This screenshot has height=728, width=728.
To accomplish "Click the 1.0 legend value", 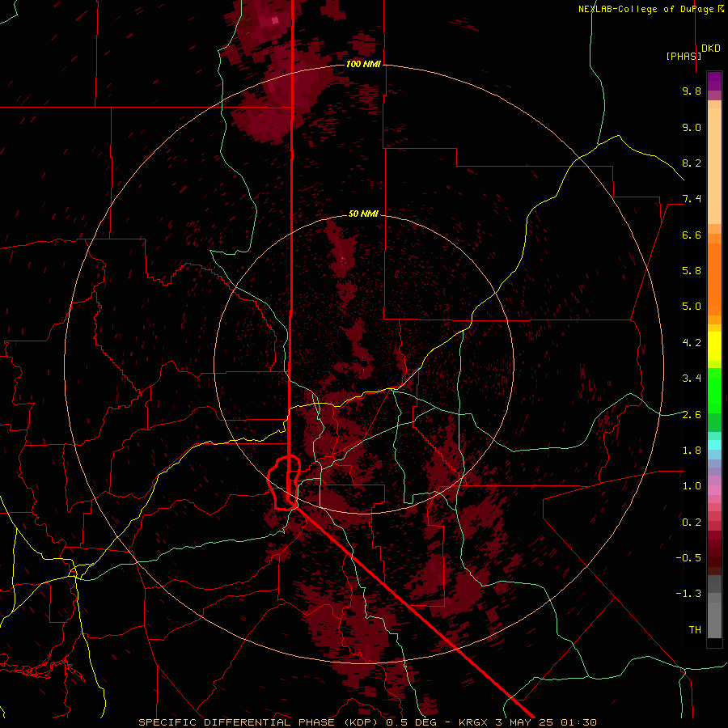I will pos(692,486).
